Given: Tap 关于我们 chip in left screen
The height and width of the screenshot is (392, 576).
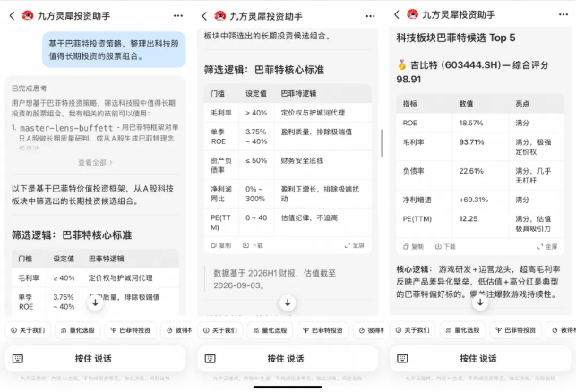Looking at the screenshot, I should point(28,330).
